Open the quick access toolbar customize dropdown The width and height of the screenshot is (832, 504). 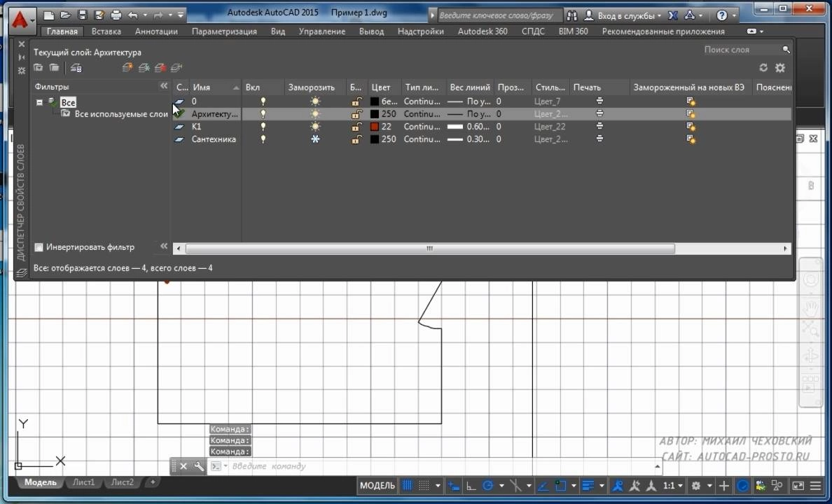click(x=181, y=15)
